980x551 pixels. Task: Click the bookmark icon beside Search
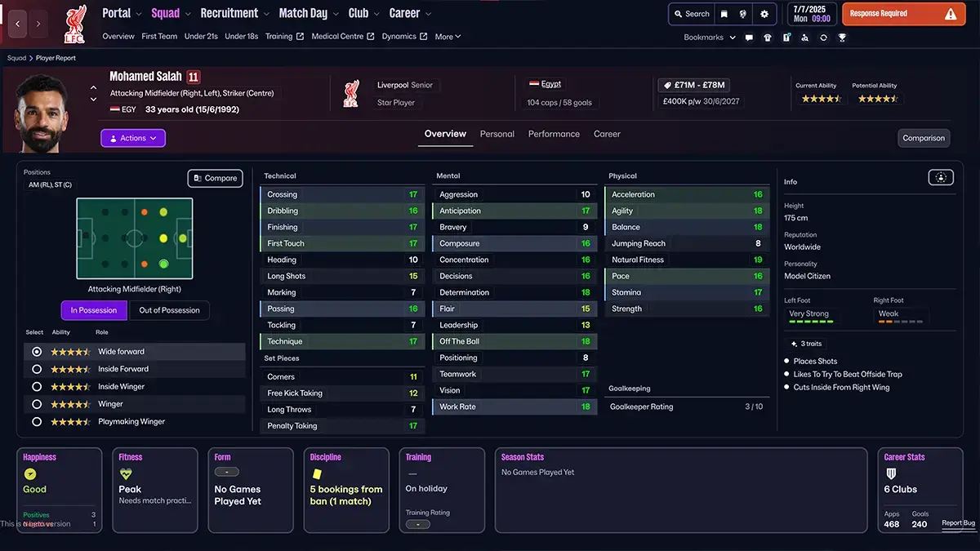(x=724, y=14)
